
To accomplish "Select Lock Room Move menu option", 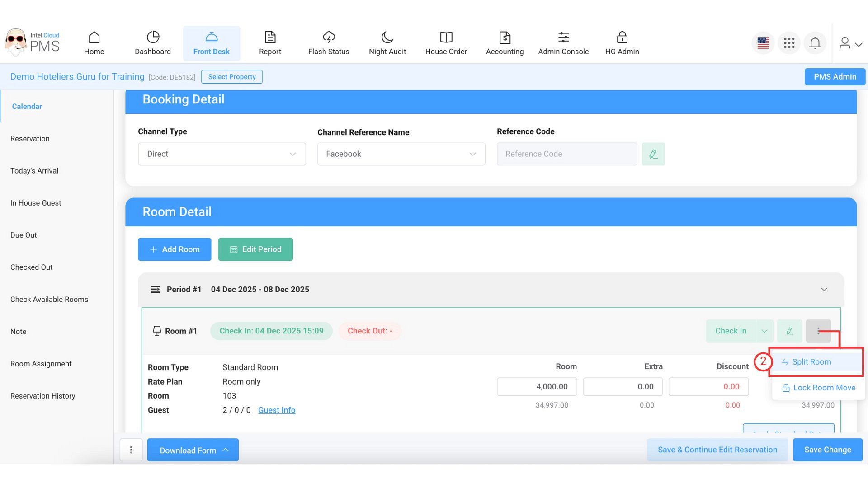I will click(824, 388).
